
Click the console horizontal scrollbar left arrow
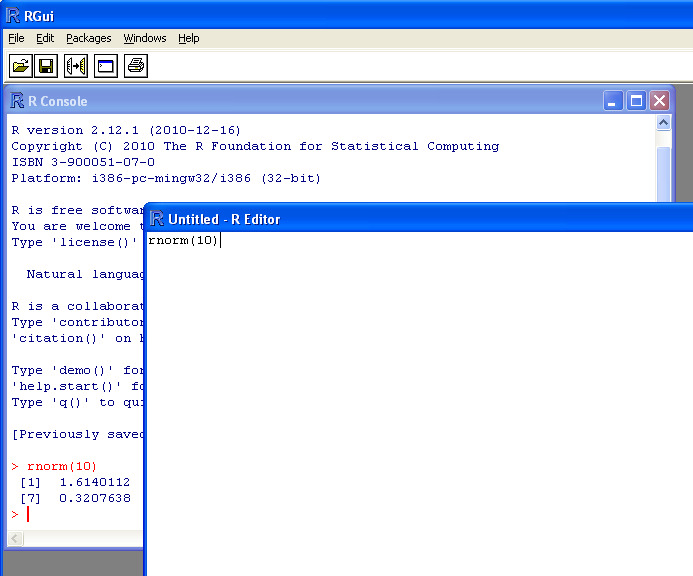click(x=15, y=539)
